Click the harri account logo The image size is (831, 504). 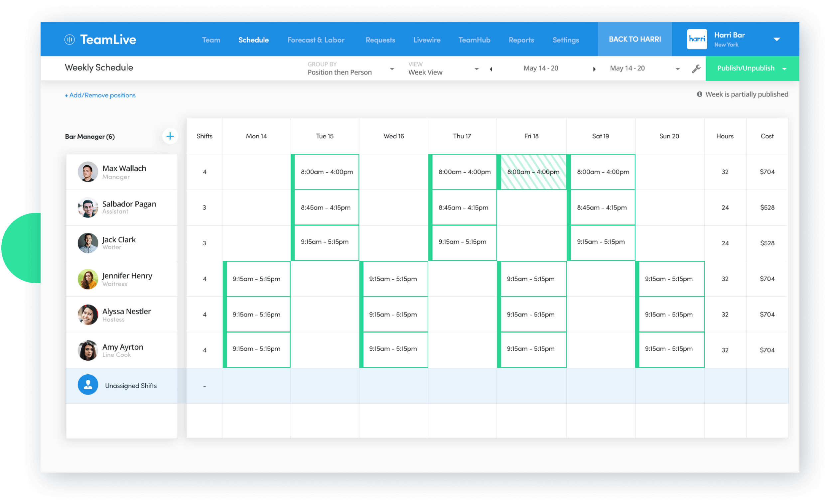(x=697, y=40)
